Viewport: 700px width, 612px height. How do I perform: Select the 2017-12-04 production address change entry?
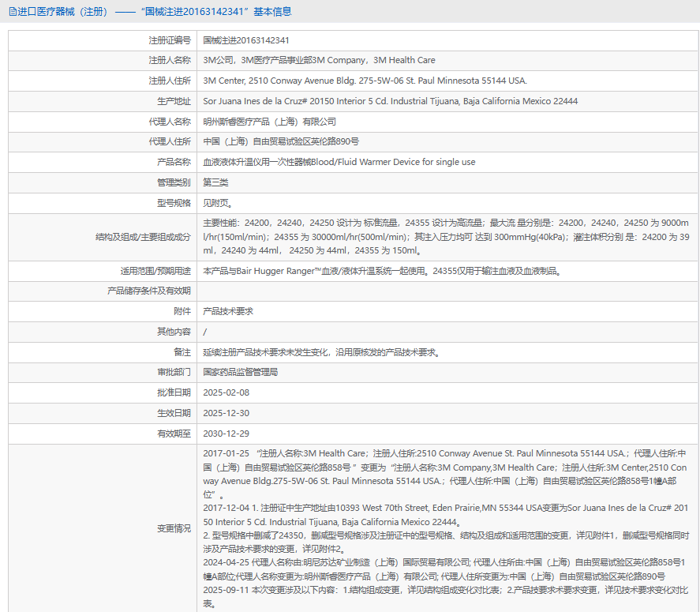[x=446, y=515]
